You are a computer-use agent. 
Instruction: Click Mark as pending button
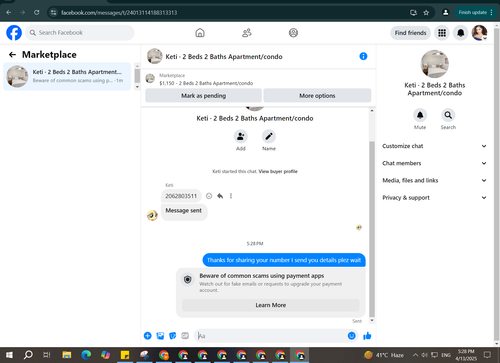(203, 96)
